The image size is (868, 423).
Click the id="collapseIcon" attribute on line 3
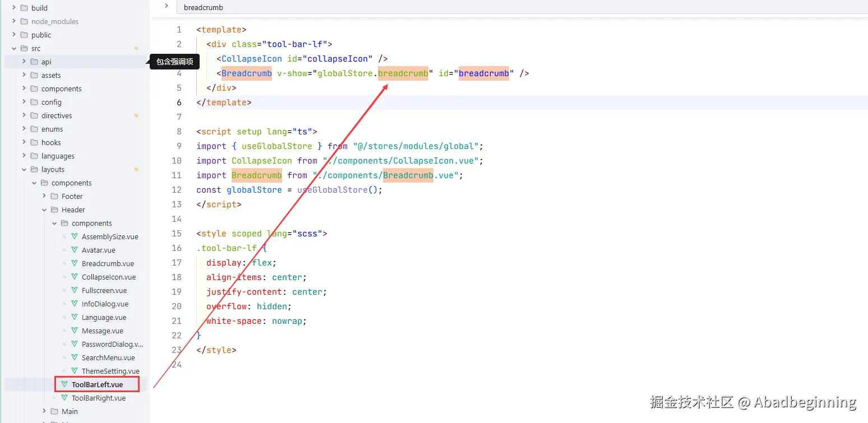pyautogui.click(x=330, y=59)
